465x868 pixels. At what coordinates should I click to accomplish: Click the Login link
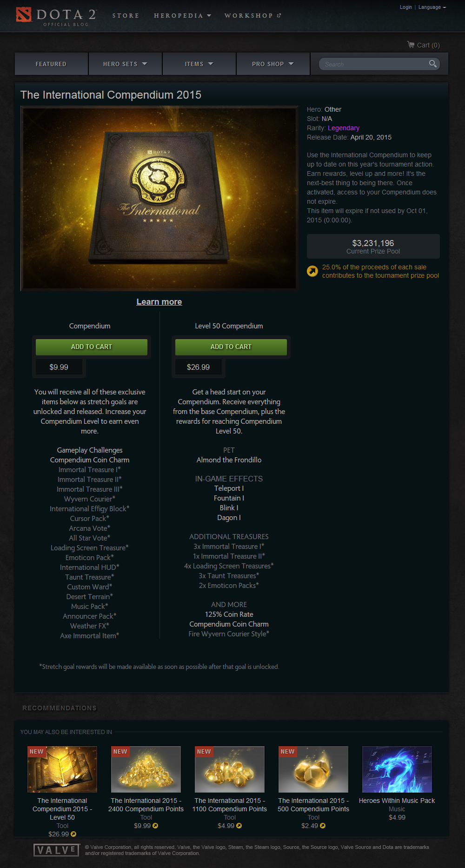point(405,7)
